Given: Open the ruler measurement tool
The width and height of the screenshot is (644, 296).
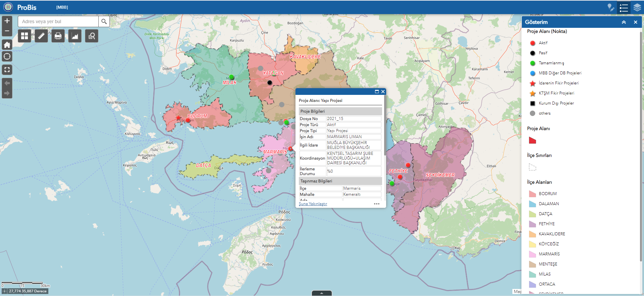Looking at the screenshot, I should [41, 36].
